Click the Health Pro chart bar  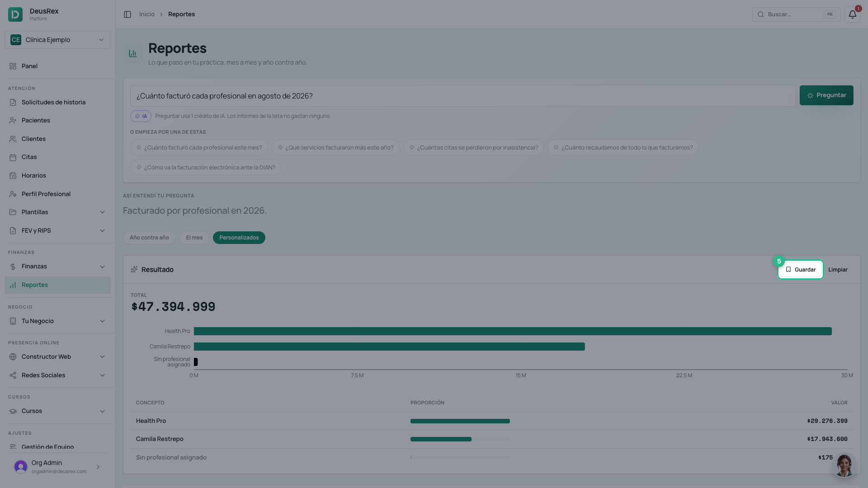click(x=513, y=331)
